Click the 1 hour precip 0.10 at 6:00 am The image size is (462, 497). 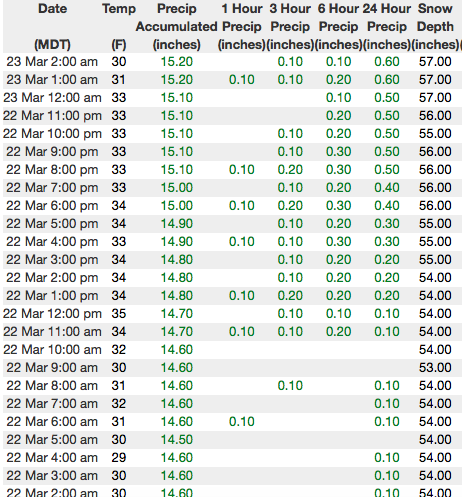coord(242,422)
